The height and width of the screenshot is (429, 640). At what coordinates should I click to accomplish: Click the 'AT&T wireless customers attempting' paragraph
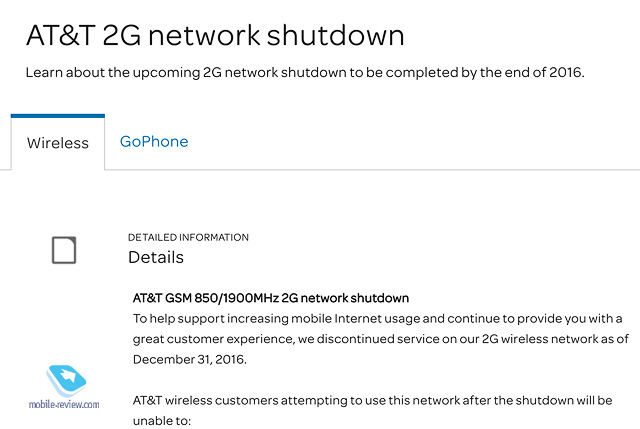point(372,410)
